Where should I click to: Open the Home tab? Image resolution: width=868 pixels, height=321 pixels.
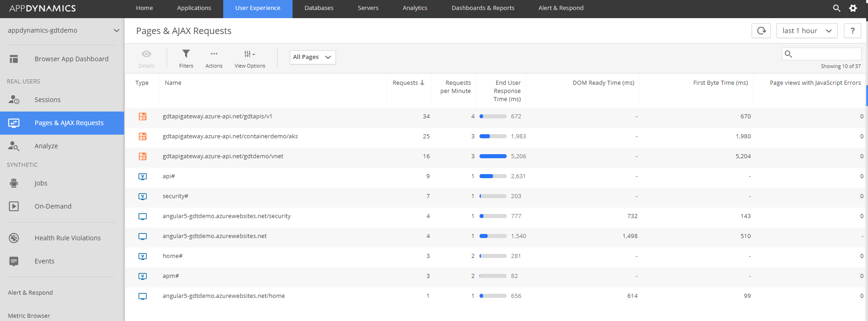pyautogui.click(x=144, y=8)
